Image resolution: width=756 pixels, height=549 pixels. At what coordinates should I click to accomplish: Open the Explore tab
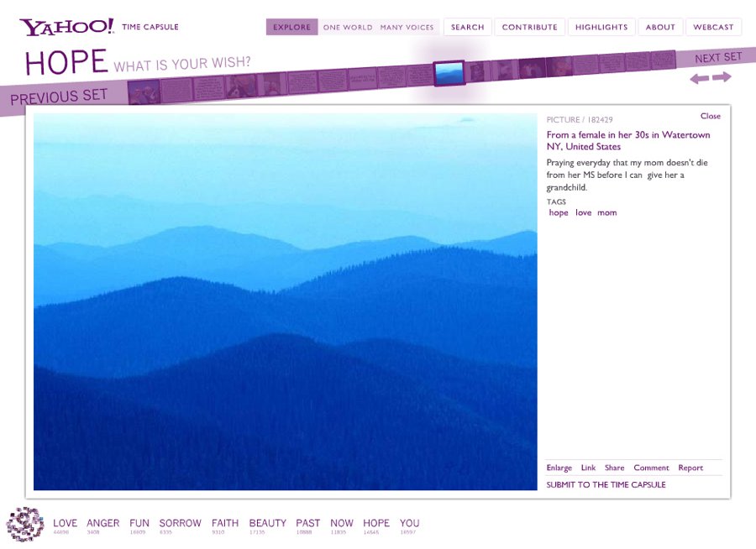[291, 27]
